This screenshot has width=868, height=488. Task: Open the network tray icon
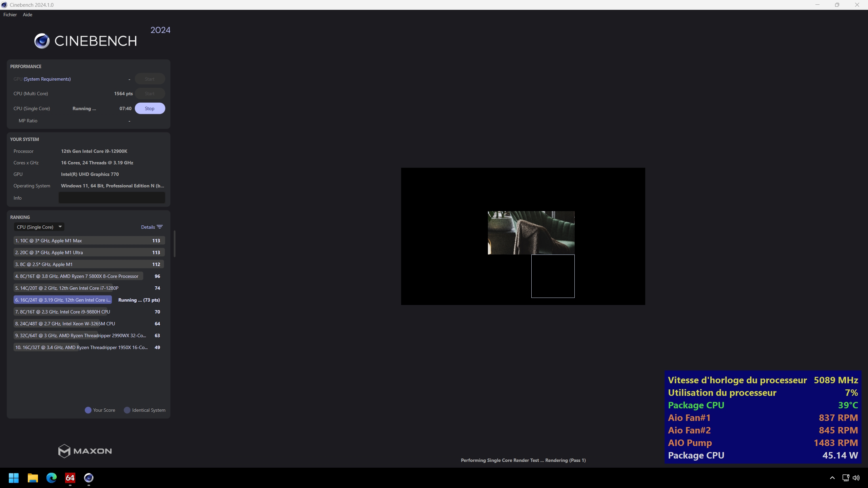point(846,478)
